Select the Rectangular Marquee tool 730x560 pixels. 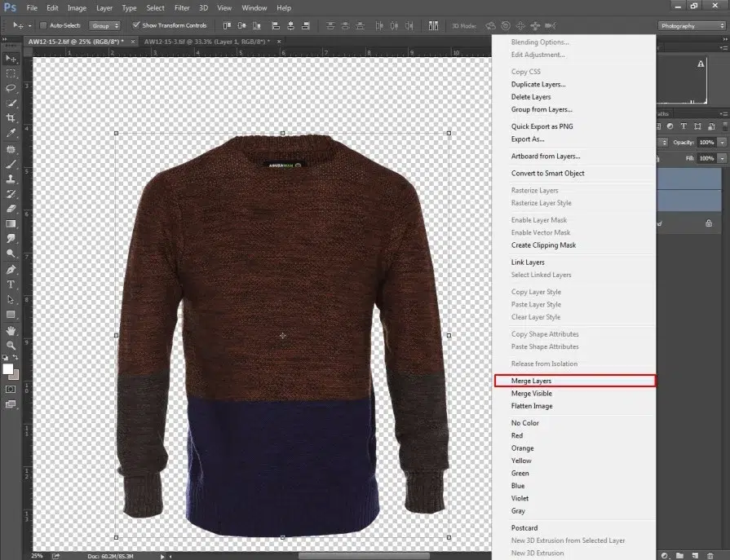tap(11, 73)
